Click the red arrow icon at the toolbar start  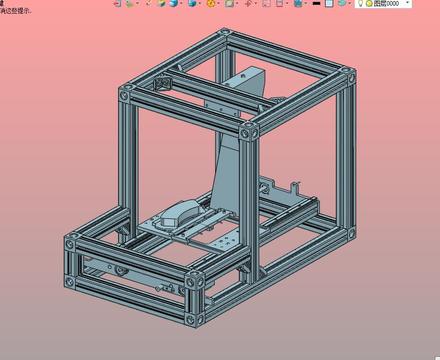click(117, 3)
